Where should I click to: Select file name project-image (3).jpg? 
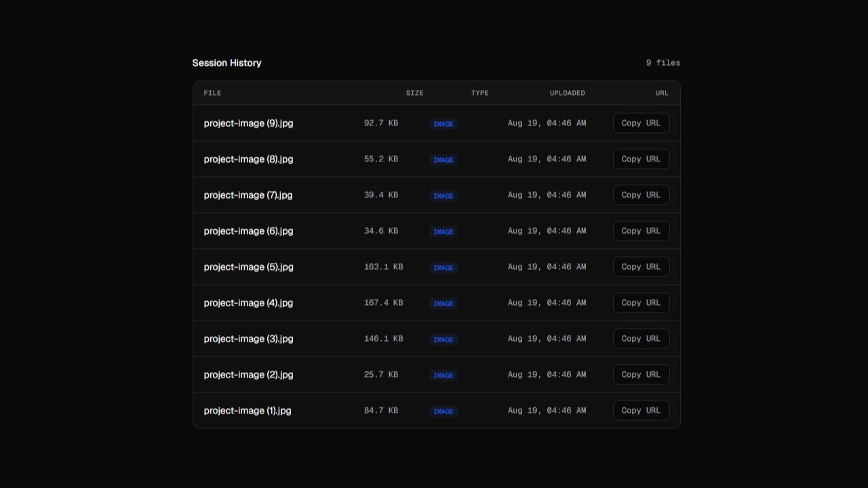(248, 339)
